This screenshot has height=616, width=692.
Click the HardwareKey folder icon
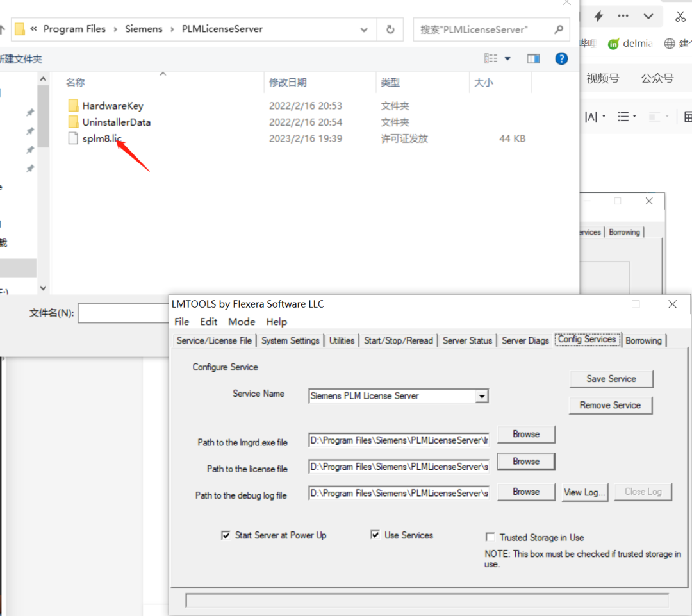73,106
